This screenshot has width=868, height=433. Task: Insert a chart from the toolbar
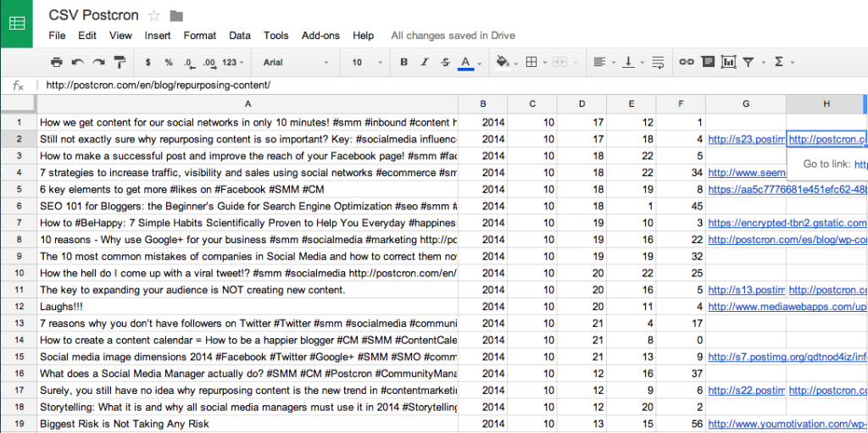coord(728,62)
